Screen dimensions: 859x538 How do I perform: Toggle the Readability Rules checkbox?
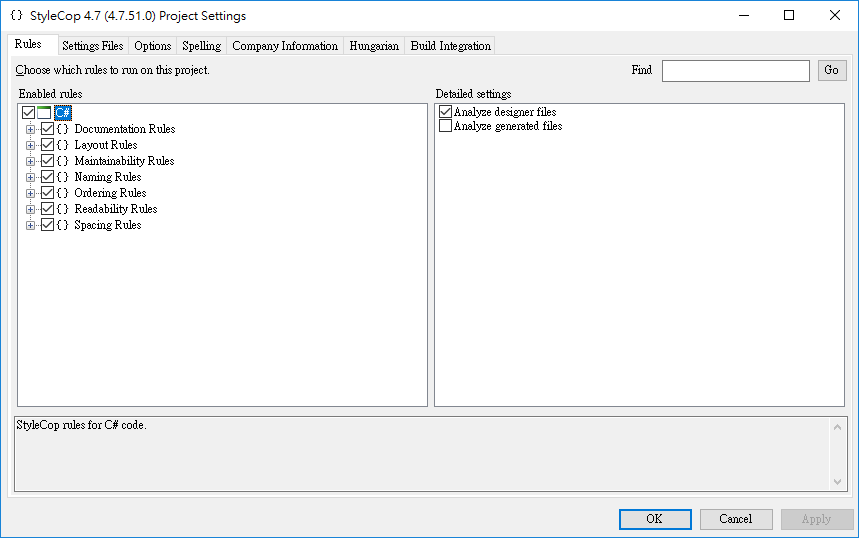(x=48, y=209)
